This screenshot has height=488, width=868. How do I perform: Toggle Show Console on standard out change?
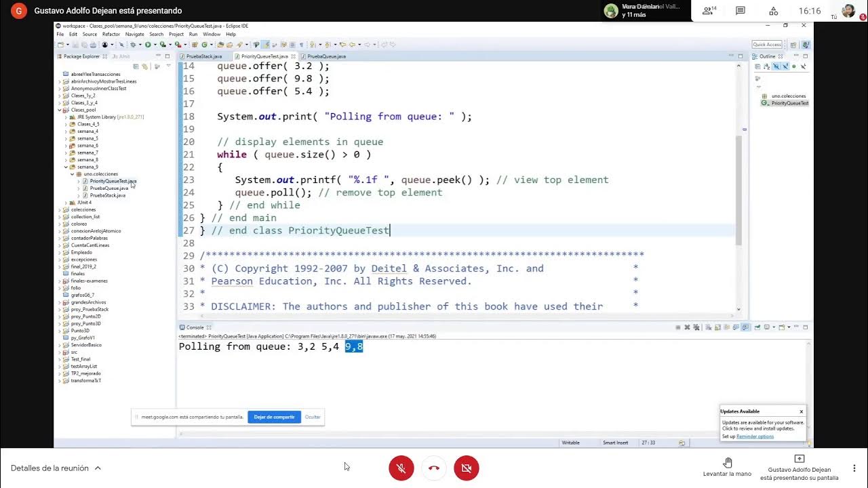point(736,327)
